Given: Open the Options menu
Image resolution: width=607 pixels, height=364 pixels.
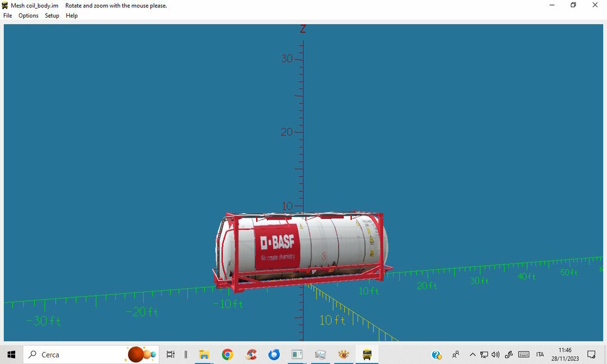Looking at the screenshot, I should pos(29,16).
